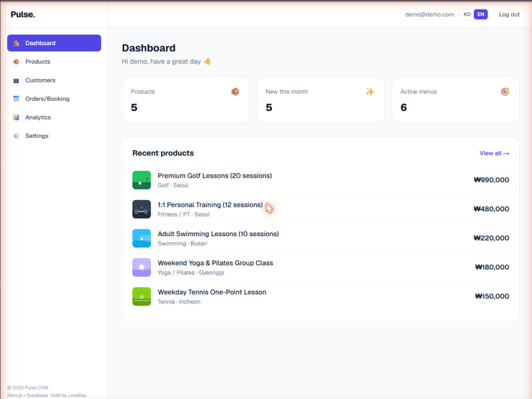Click the ₩220,000 price
532x399 pixels.
click(491, 238)
